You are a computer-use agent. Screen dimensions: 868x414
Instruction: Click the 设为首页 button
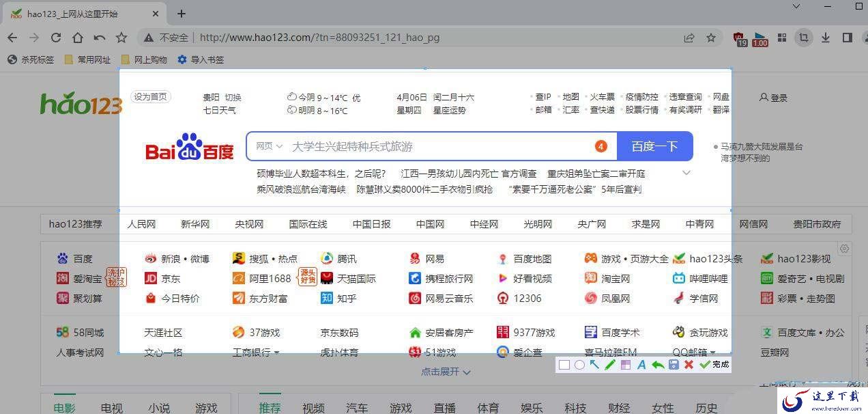150,97
